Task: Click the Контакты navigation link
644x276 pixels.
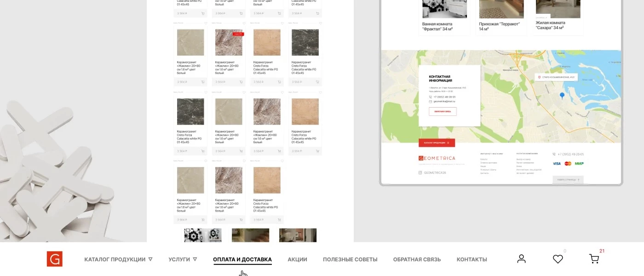Action: coord(471,259)
